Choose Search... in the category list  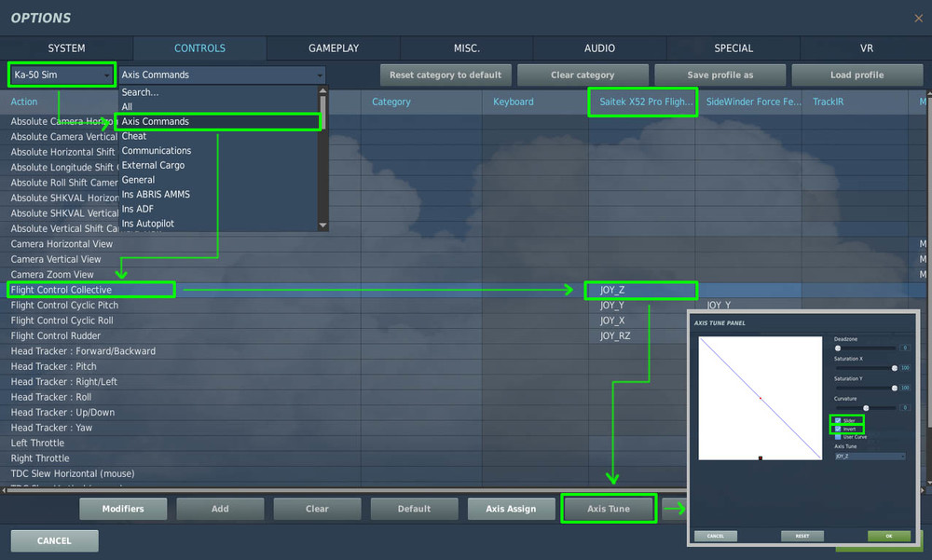[219, 92]
